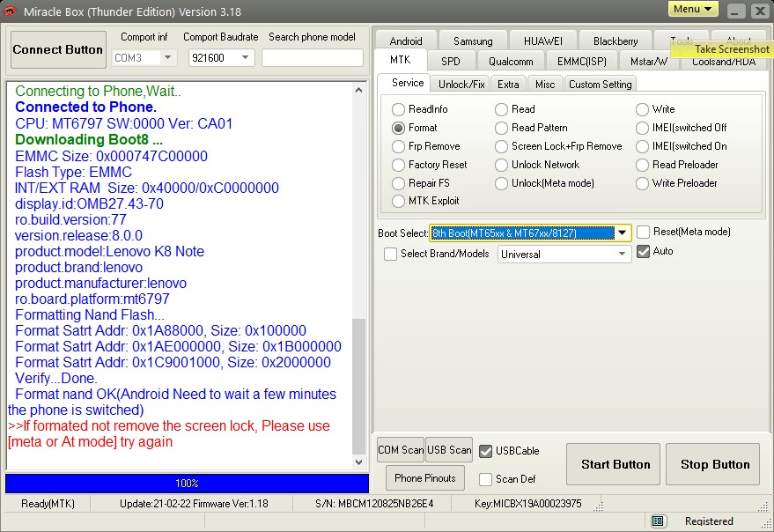
Task: Click the log panel scroll-up arrow
Action: (x=359, y=90)
